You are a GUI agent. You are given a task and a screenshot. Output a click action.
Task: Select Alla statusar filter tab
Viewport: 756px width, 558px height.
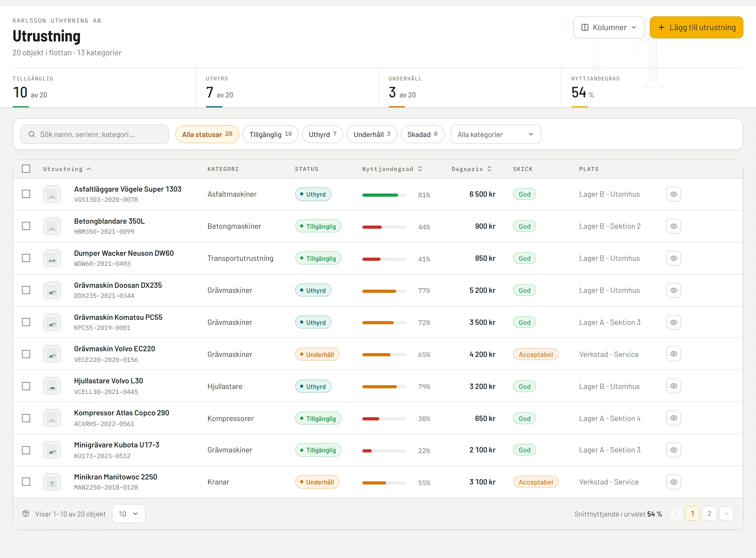click(207, 134)
